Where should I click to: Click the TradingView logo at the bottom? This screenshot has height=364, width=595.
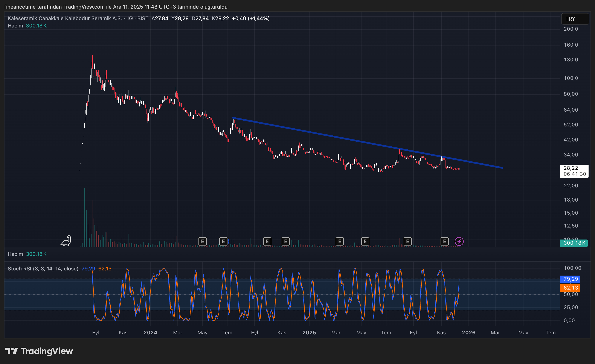(39, 351)
